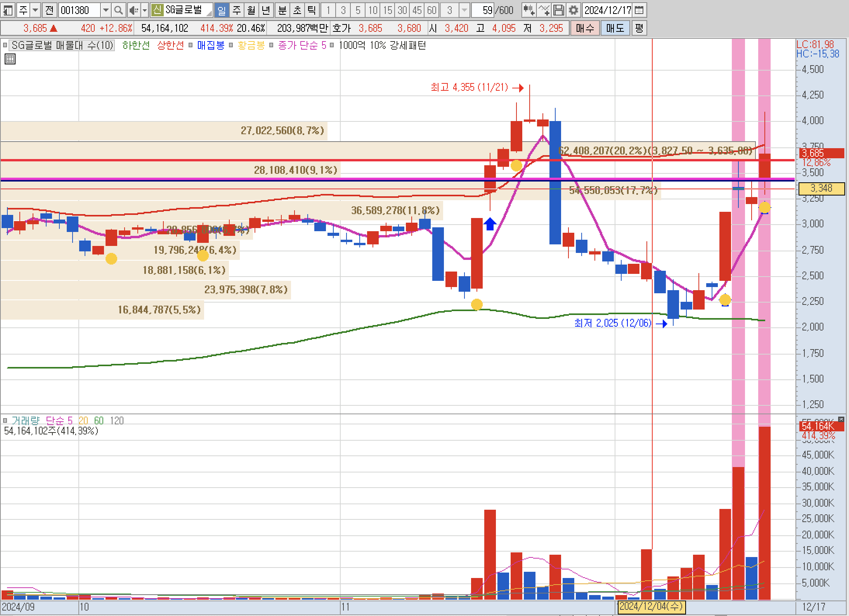The image size is (849, 616).
Task: Toggle the 매집봉 indicator checkbox
Action: tap(191, 45)
